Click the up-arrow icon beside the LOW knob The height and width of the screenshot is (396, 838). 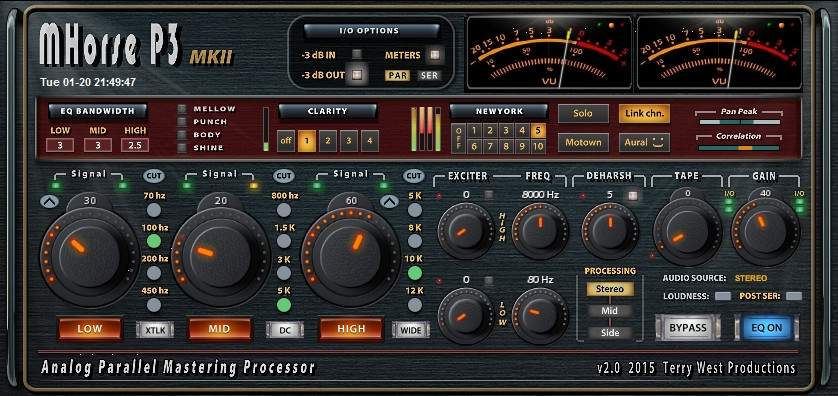[48, 201]
